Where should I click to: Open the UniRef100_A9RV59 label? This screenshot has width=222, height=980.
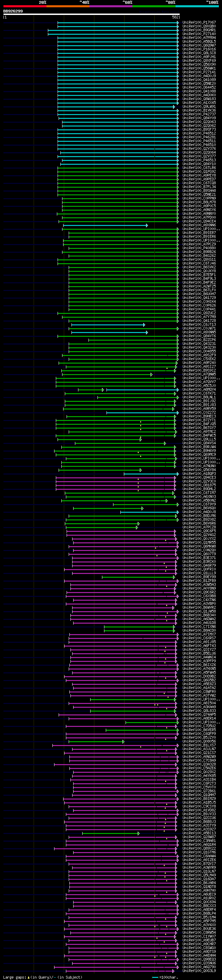click(x=199, y=408)
